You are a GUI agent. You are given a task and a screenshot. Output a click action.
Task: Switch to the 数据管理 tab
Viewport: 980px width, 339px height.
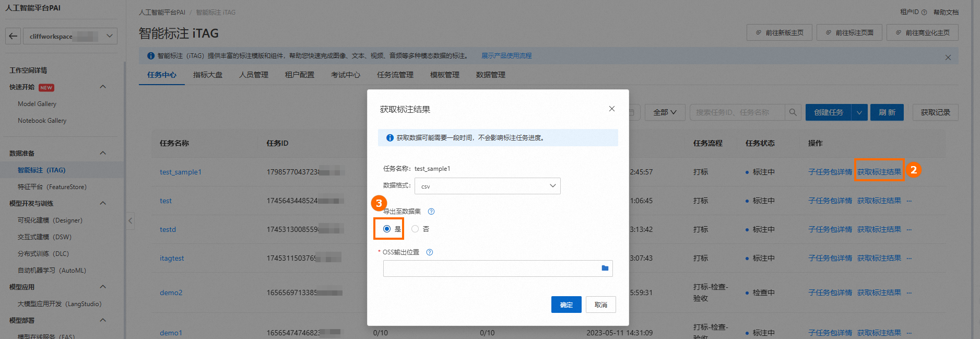[x=491, y=75]
